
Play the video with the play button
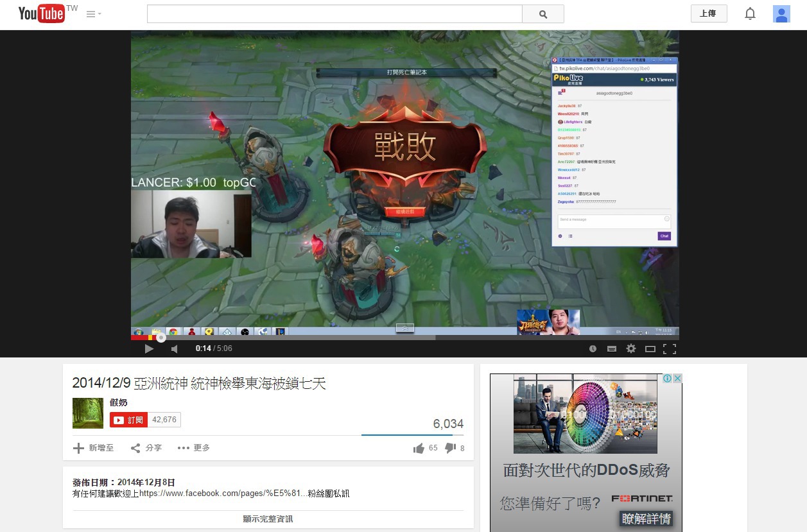(149, 348)
